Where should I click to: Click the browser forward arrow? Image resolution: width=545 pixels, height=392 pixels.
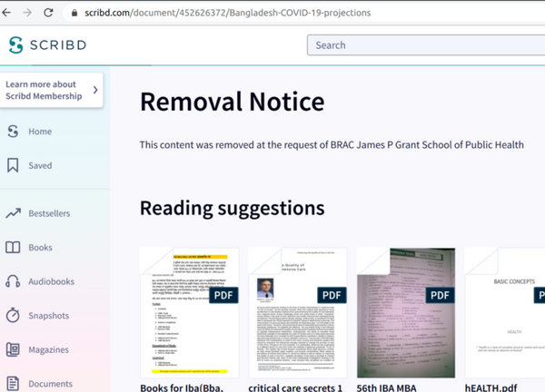[x=27, y=13]
